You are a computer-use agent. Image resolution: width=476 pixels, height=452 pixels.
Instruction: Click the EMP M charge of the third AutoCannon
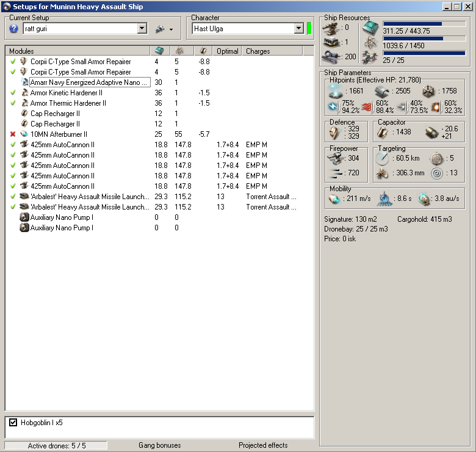(x=256, y=166)
